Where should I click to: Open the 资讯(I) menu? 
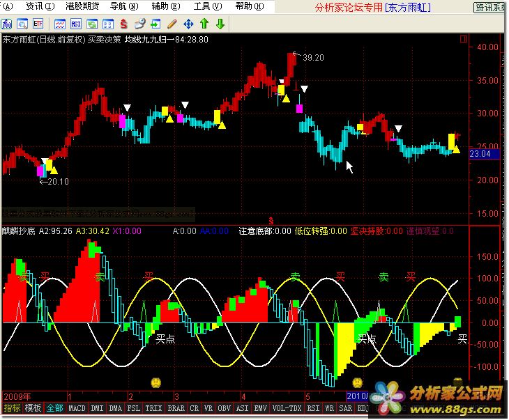pyautogui.click(x=40, y=6)
